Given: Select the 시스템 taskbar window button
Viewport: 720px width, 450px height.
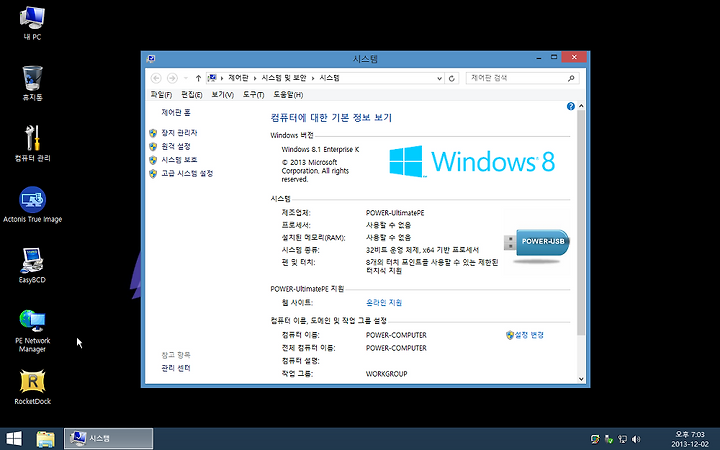Looking at the screenshot, I should pyautogui.click(x=108, y=439).
